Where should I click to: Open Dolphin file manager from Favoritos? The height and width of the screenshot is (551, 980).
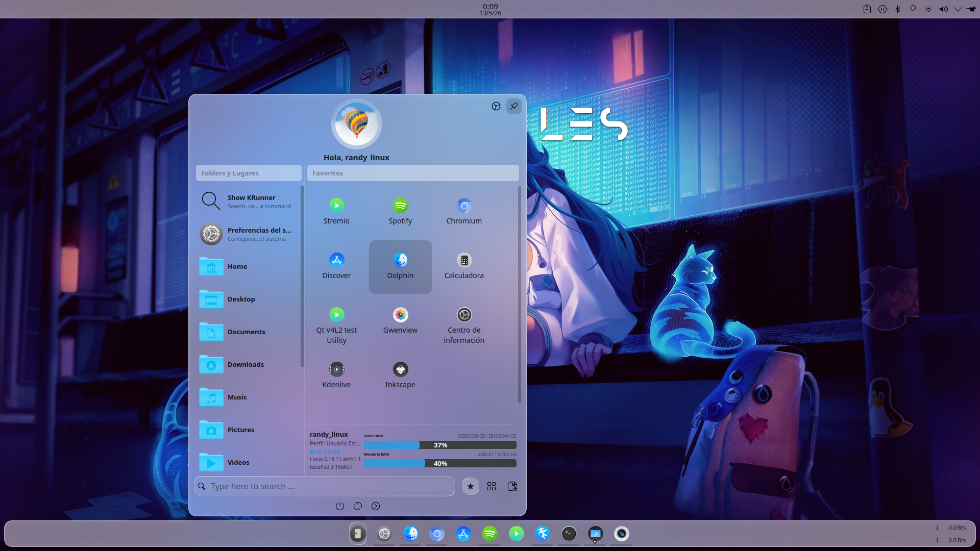tap(400, 266)
